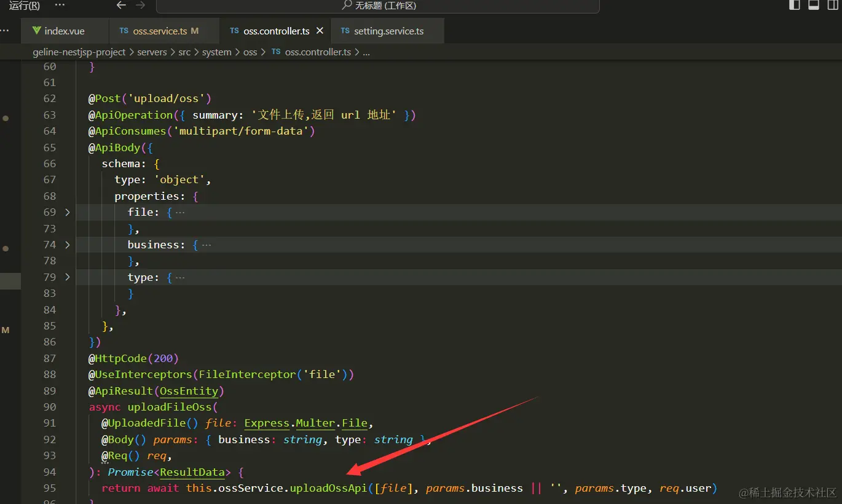Click the @HttpCode decorator

pos(118,358)
